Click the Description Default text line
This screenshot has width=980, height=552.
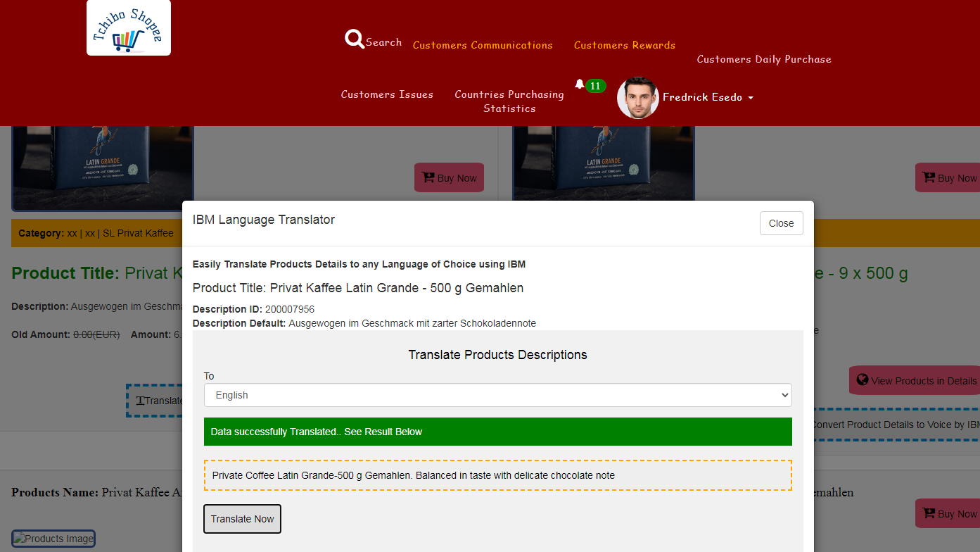click(364, 323)
